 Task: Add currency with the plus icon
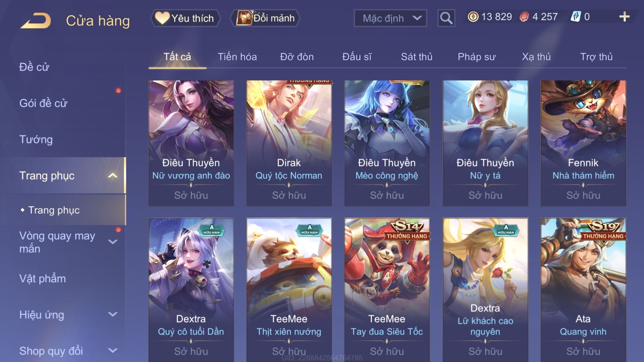624,17
